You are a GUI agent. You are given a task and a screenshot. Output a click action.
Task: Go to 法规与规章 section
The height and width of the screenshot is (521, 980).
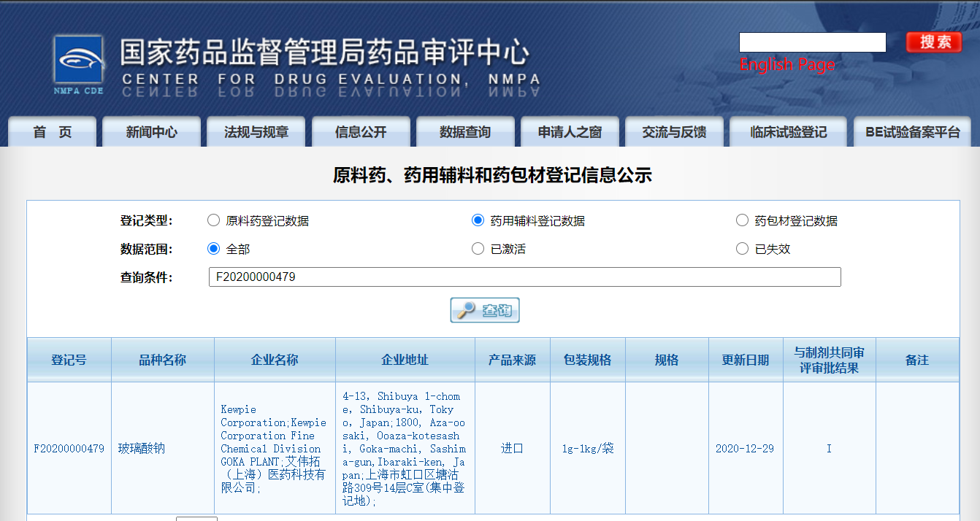click(257, 131)
